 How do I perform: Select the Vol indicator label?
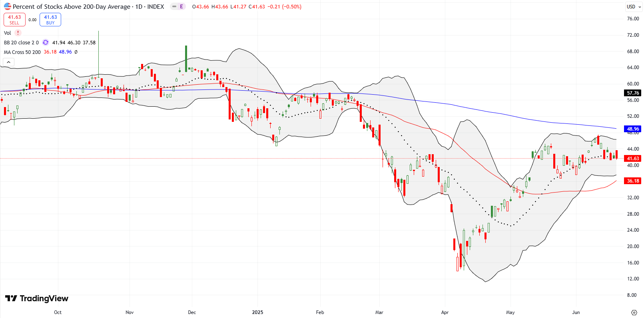click(x=8, y=33)
